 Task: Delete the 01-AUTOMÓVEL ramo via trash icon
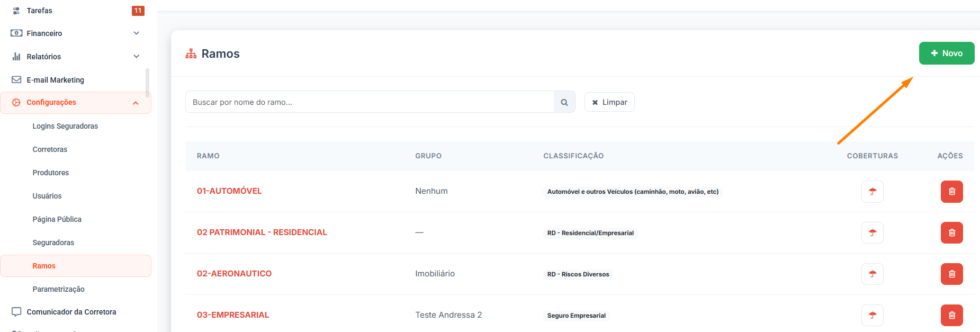coord(951,192)
